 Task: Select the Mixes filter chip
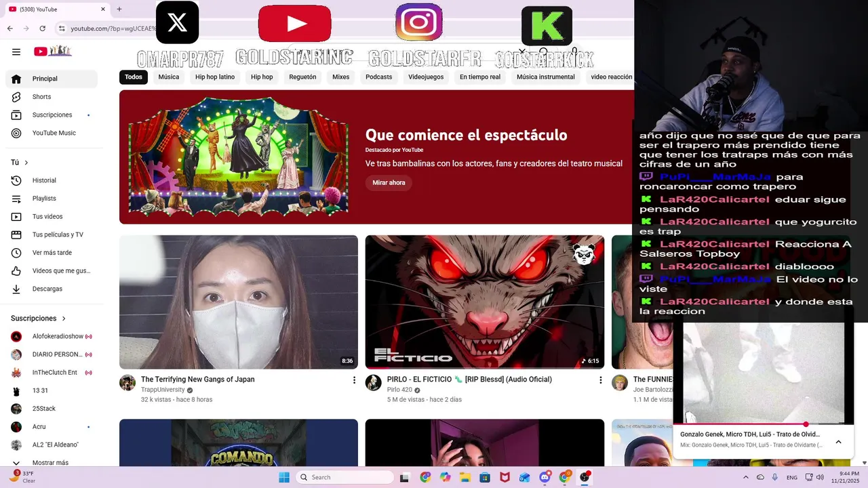(x=341, y=77)
